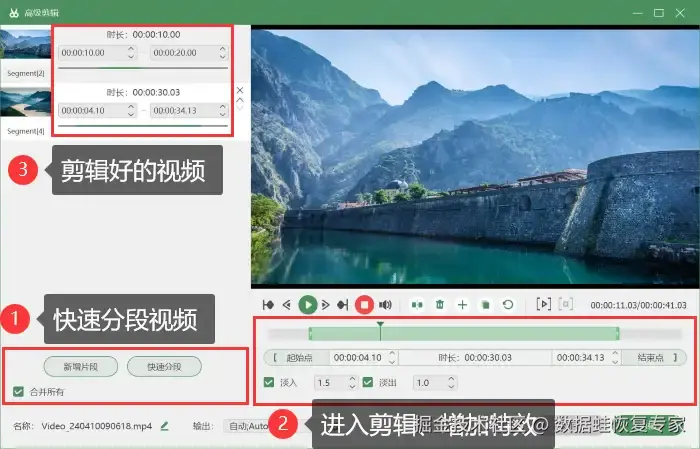The width and height of the screenshot is (700, 449).
Task: Click the green timeline playhead marker
Action: (380, 325)
